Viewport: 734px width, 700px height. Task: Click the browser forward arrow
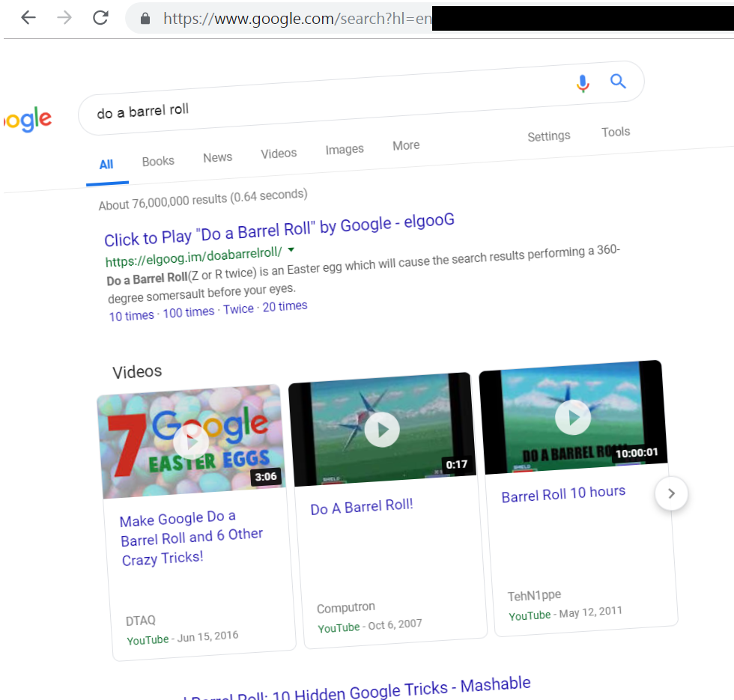(64, 18)
